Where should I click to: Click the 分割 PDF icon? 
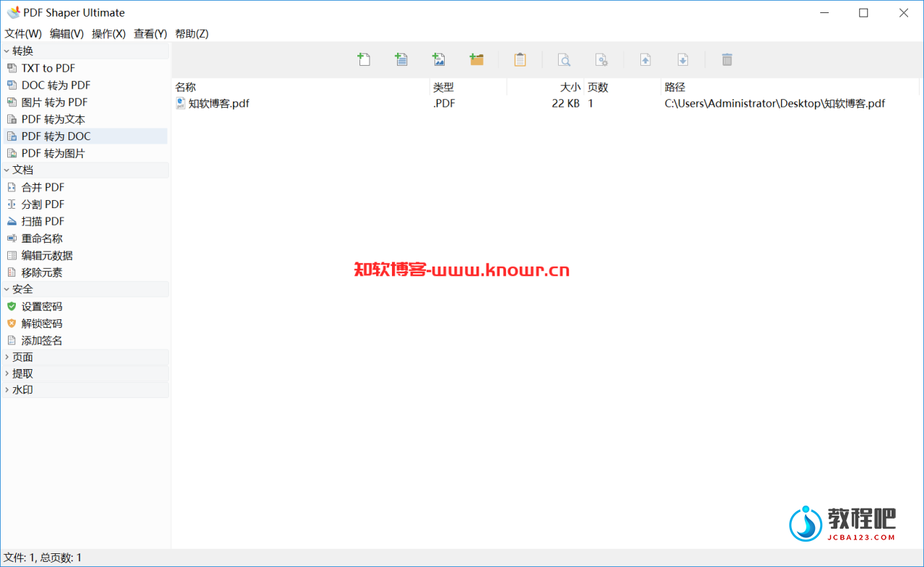[12, 204]
